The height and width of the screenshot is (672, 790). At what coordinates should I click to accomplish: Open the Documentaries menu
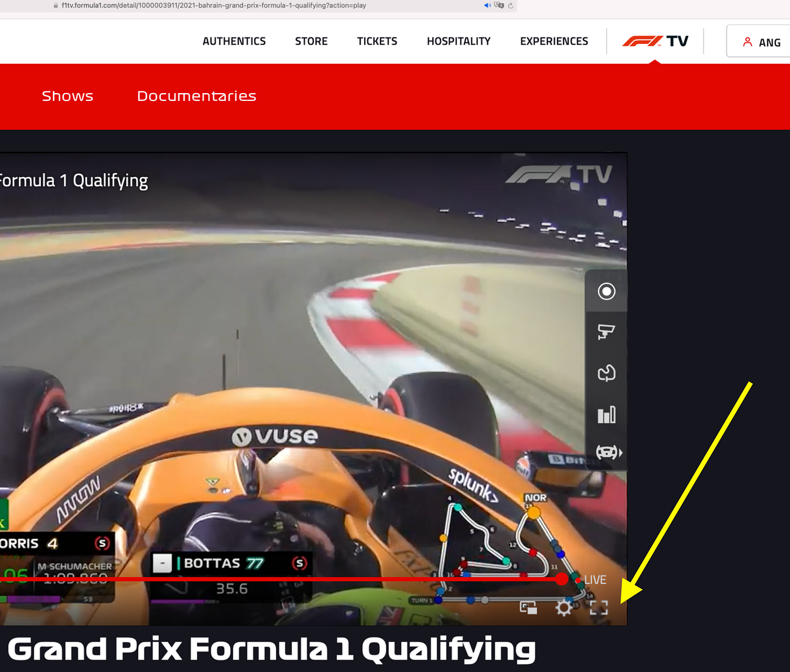point(196,96)
